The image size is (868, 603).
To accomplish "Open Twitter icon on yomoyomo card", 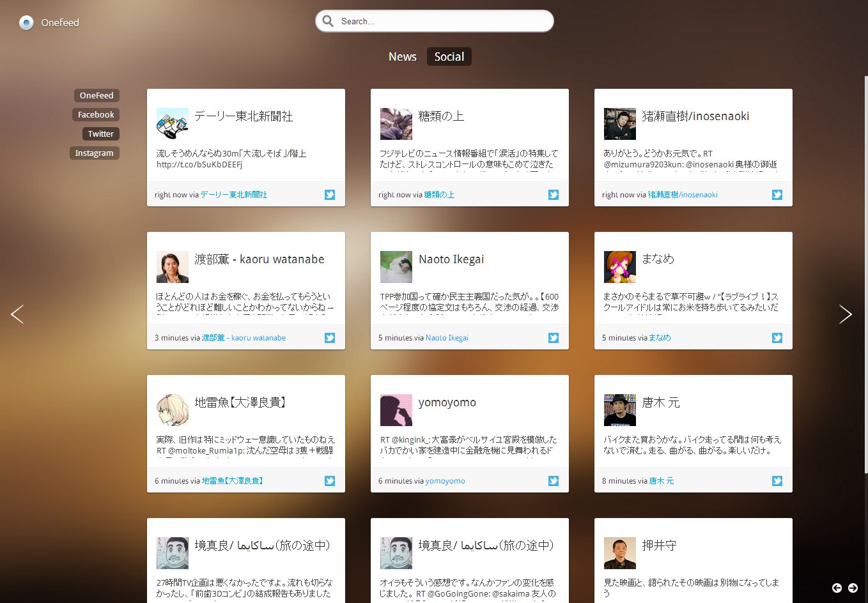I will pos(554,481).
